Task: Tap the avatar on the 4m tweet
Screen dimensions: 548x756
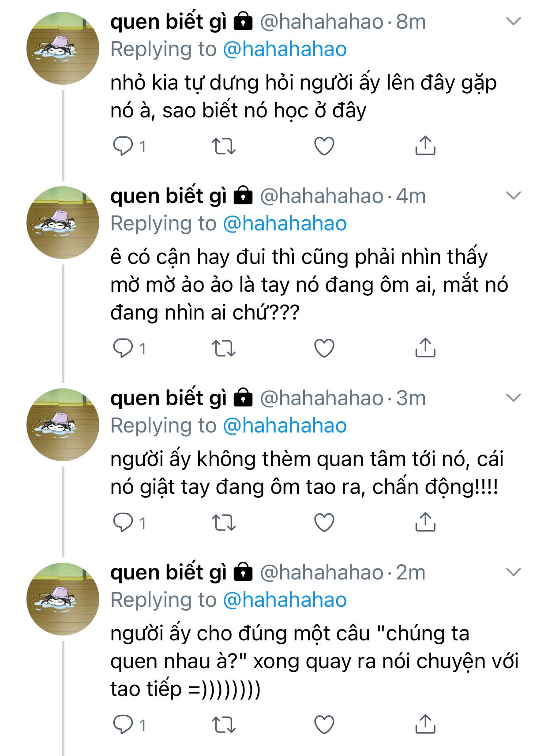Action: coord(63,222)
